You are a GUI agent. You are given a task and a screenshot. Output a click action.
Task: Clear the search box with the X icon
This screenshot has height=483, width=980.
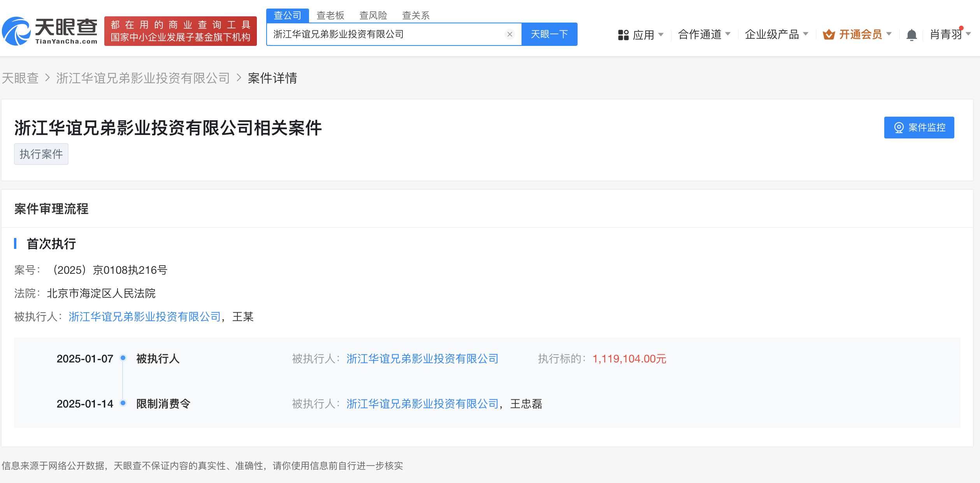[509, 35]
